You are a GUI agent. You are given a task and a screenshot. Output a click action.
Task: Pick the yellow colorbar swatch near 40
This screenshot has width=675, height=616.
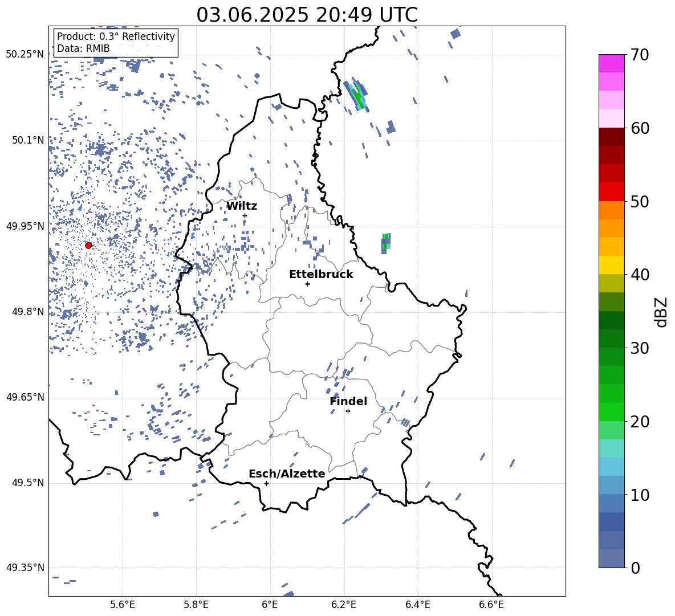[612, 265]
